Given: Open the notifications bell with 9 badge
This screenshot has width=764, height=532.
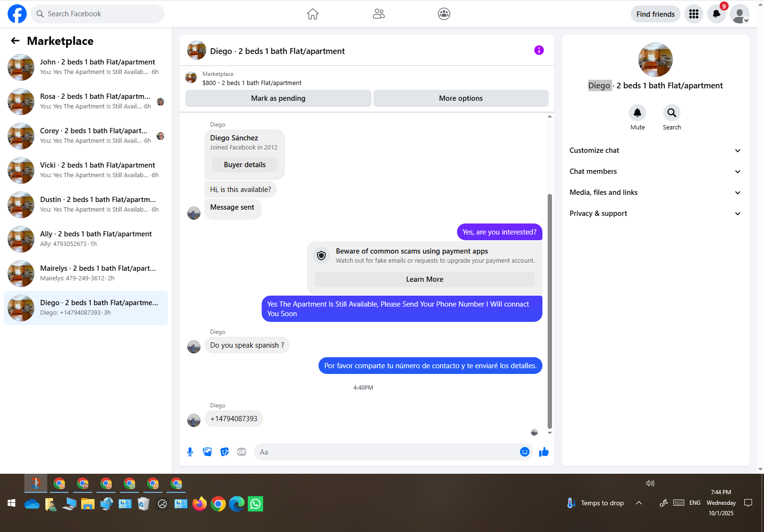Looking at the screenshot, I should 717,14.
